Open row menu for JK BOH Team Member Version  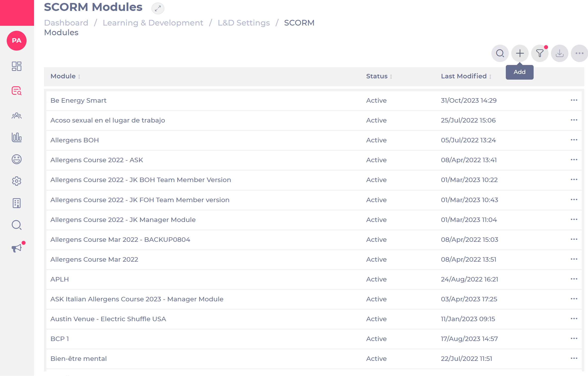pos(574,180)
